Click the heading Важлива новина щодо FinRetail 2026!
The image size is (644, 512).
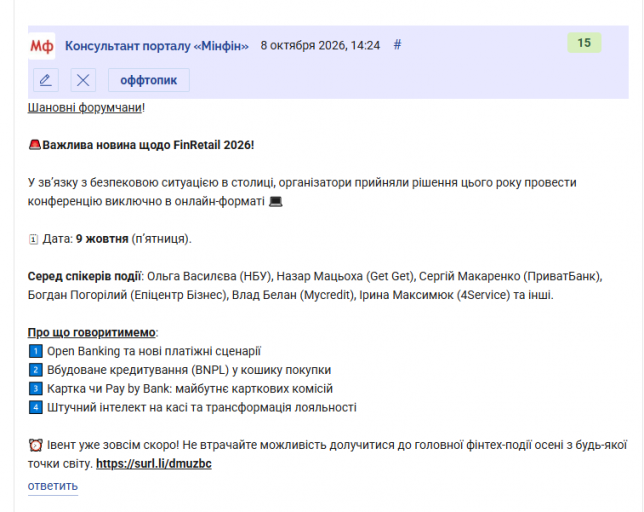point(148,145)
